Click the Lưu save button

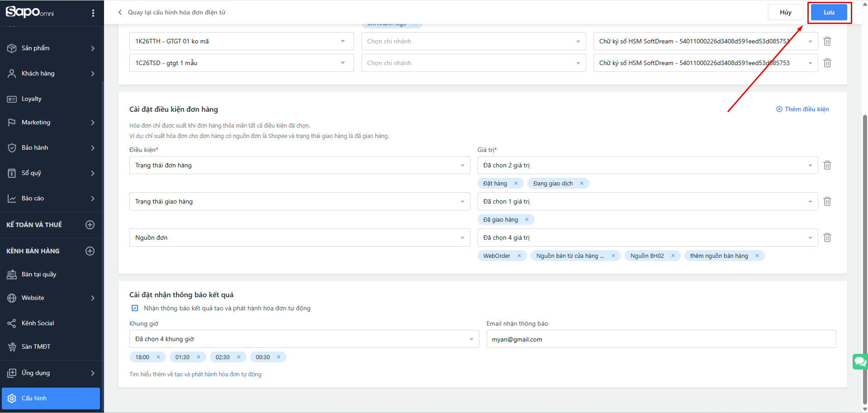point(829,12)
